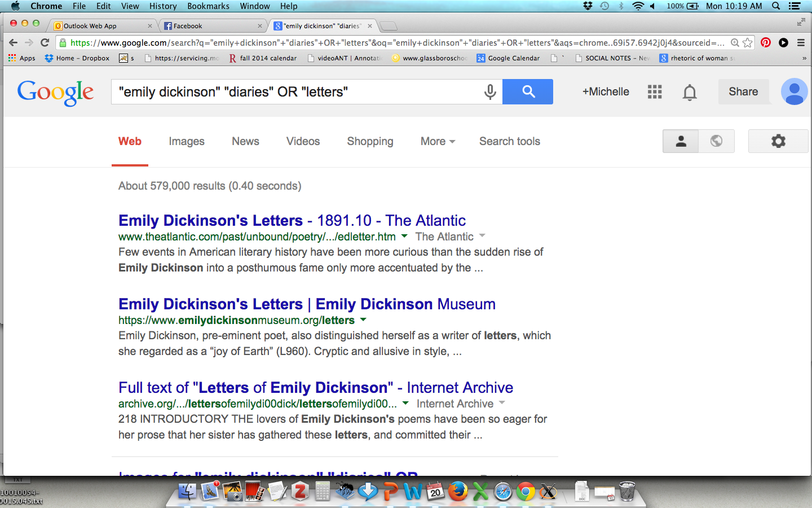Open the Internet Archive full text result
Screen dimensions: 812x508
316,387
